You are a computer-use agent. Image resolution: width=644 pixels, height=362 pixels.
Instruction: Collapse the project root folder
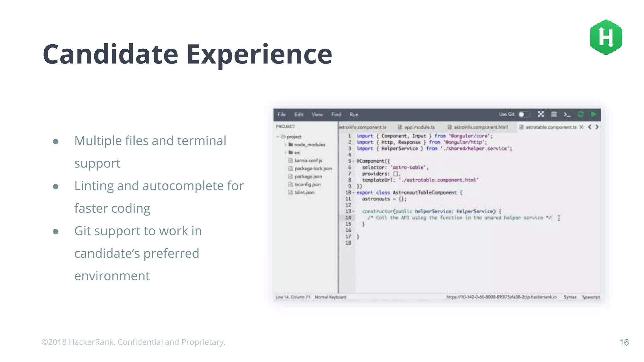(x=278, y=137)
